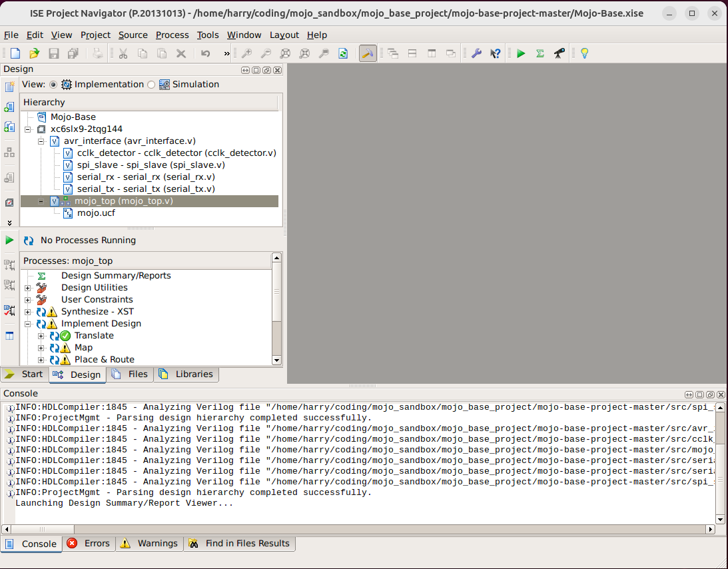Select cclk_detector module in hierarchy
The width and height of the screenshot is (728, 569).
pos(177,153)
